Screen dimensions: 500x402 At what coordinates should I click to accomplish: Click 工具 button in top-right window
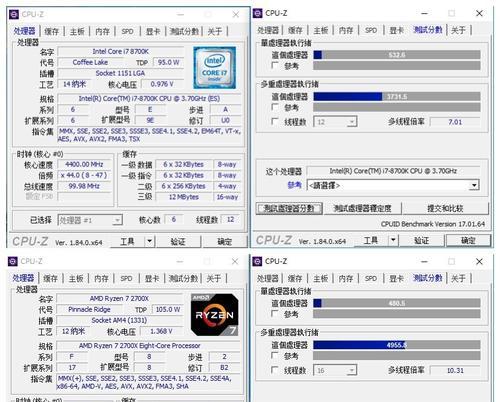tap(371, 240)
